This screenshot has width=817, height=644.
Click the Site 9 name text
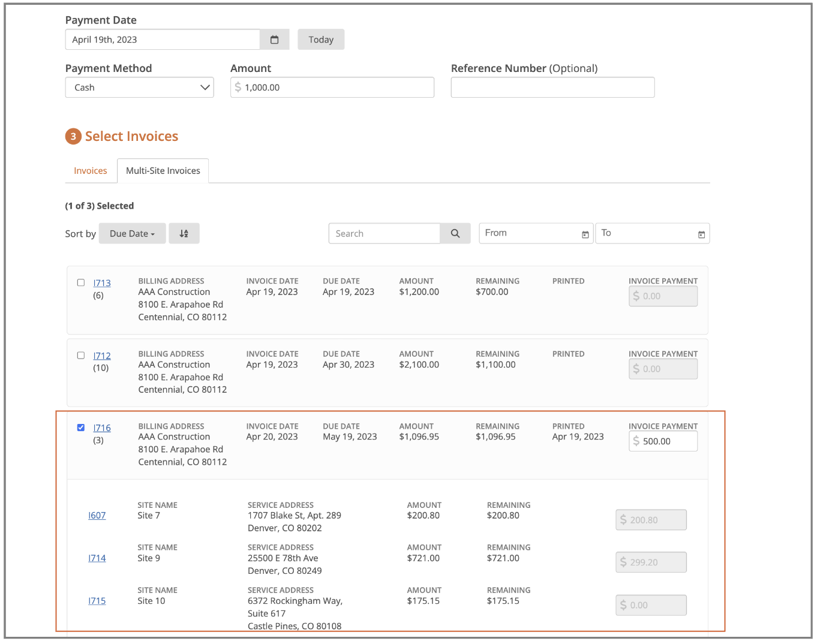[149, 558]
